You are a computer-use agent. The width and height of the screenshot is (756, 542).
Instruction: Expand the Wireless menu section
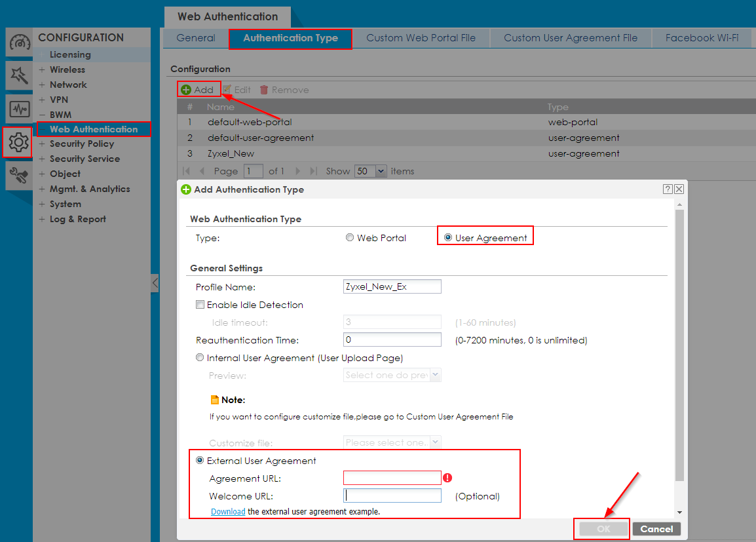[x=42, y=69]
